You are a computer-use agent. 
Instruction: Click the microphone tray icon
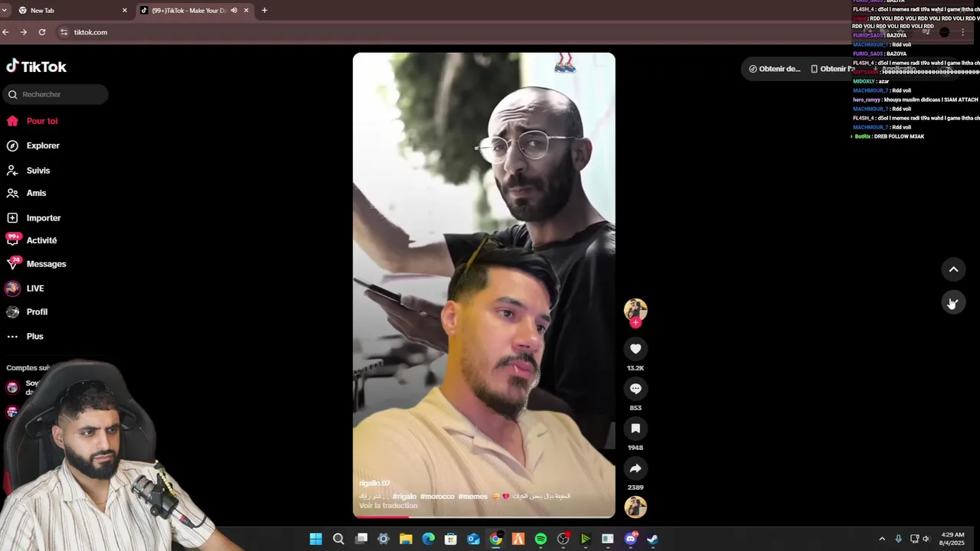point(898,539)
